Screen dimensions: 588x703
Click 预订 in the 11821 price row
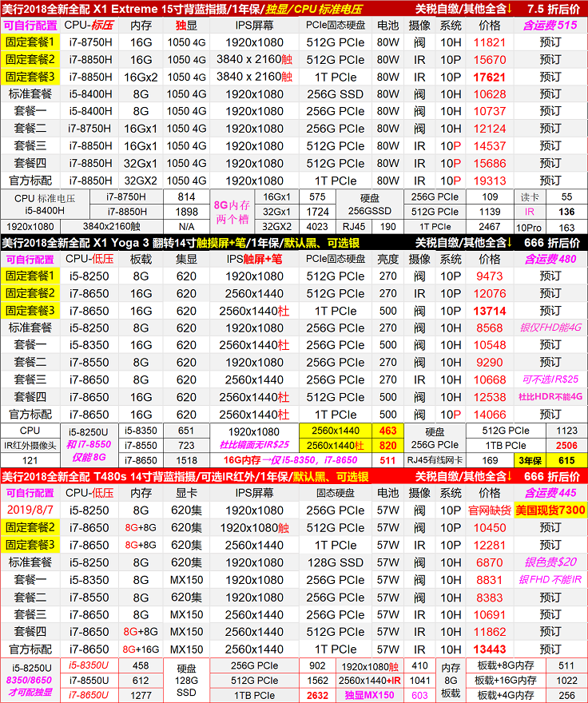550,42
